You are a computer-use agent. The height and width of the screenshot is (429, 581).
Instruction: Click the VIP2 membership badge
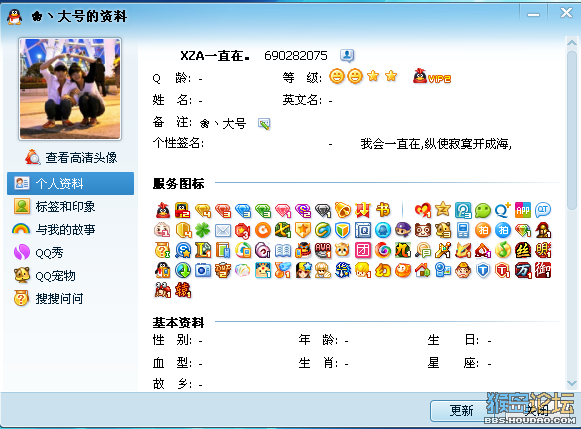[432, 76]
